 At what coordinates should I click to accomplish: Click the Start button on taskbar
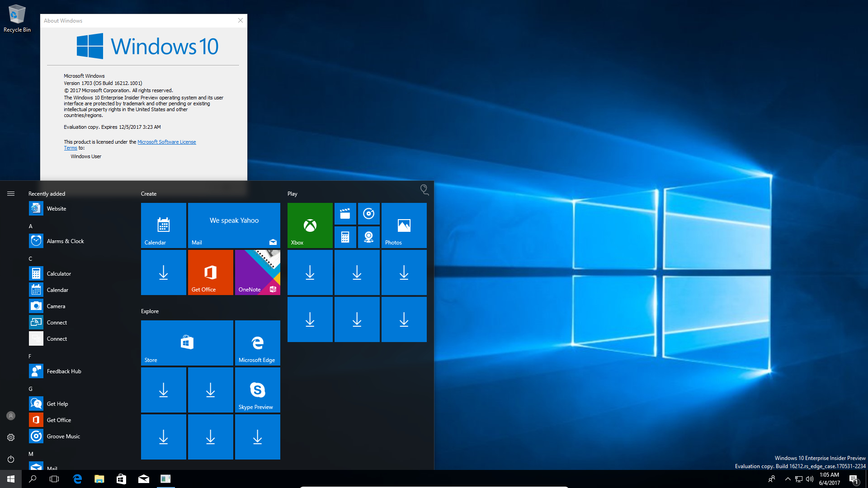pos(11,479)
